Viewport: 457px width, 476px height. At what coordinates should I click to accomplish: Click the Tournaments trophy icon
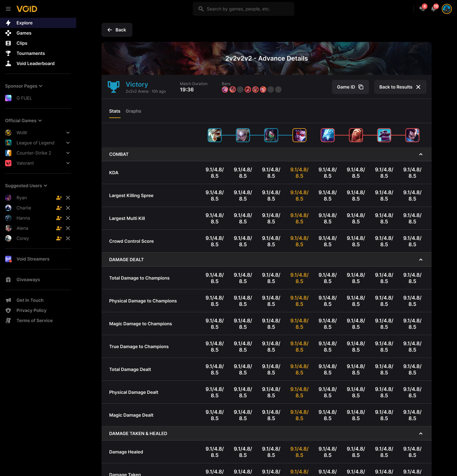[x=8, y=53]
